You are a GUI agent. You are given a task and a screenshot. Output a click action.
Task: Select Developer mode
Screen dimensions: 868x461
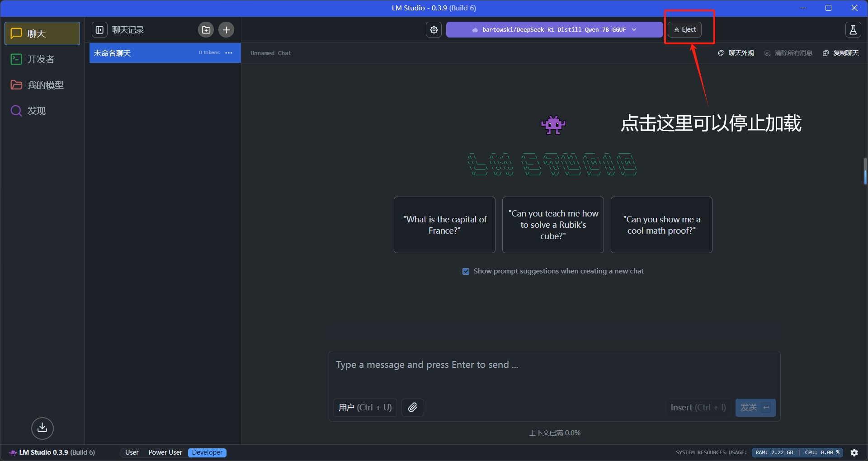[x=207, y=452]
